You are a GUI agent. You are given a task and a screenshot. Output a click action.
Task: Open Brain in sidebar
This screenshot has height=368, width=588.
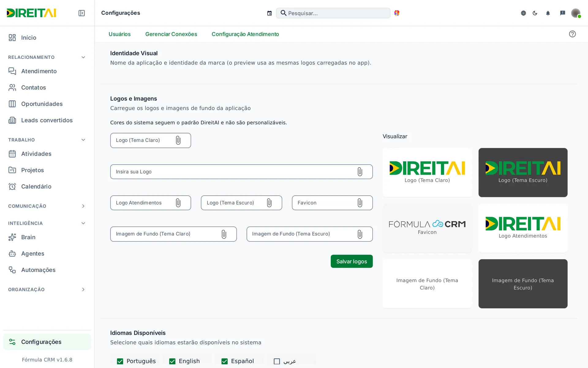tap(47, 237)
